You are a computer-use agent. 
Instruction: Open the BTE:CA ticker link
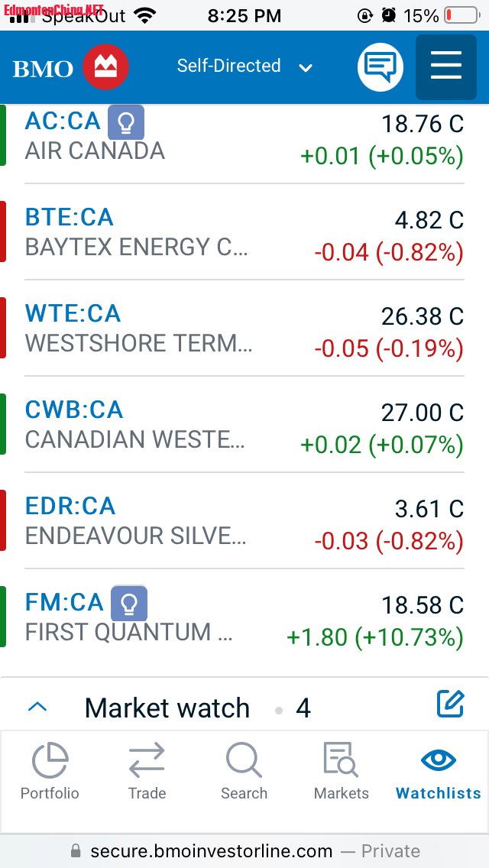(x=70, y=218)
